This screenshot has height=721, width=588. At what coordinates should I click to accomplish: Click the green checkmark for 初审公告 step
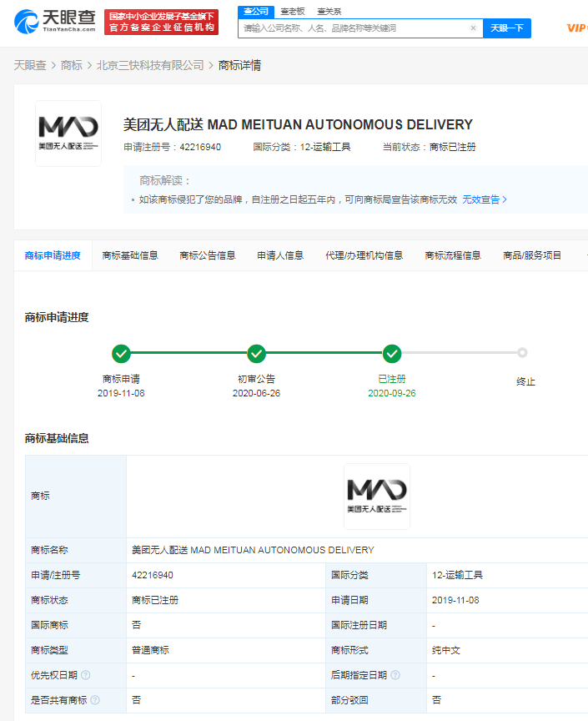(x=256, y=353)
